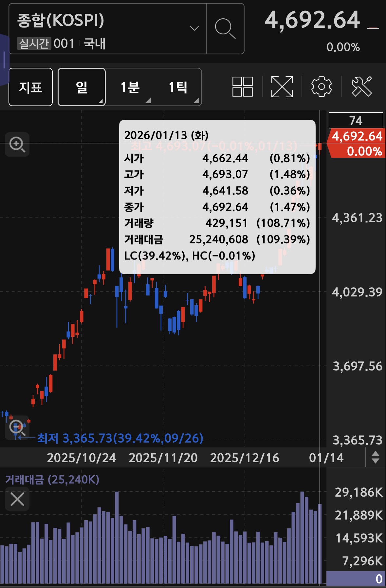Click the 4,361.23 price axis label
Image resolution: width=386 pixels, height=588 pixels.
click(357, 218)
